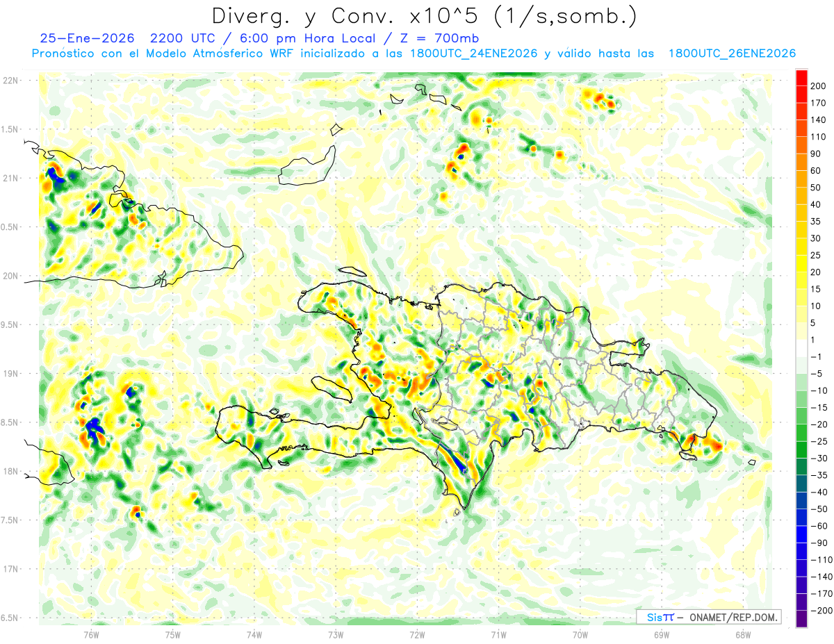Select latitude label 20N
The height and width of the screenshot is (644, 834).
click(10, 276)
